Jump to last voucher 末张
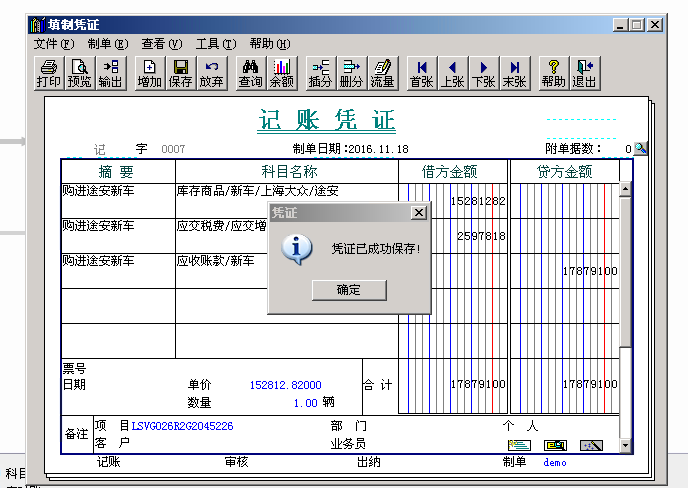Screen dimensions: 688x488 click(x=515, y=73)
